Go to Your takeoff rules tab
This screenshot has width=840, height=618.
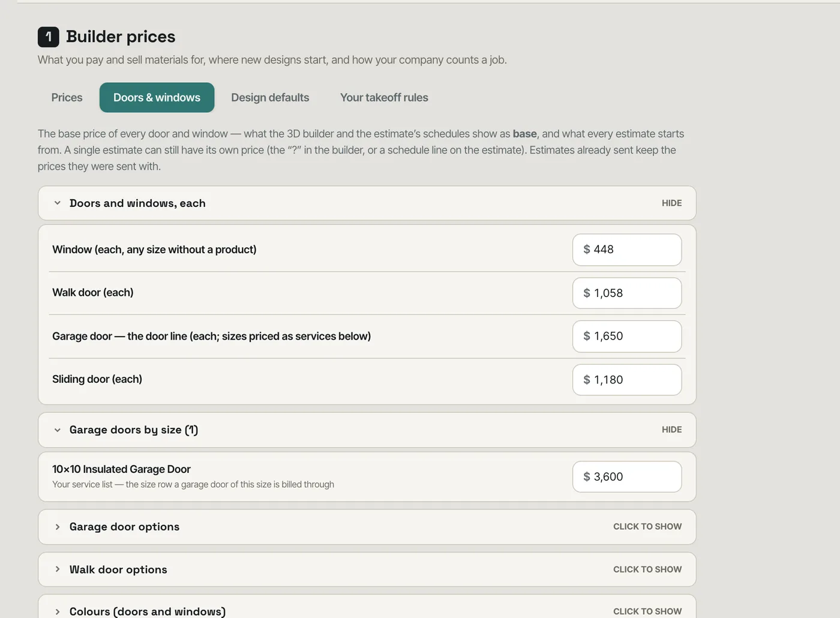coord(384,98)
